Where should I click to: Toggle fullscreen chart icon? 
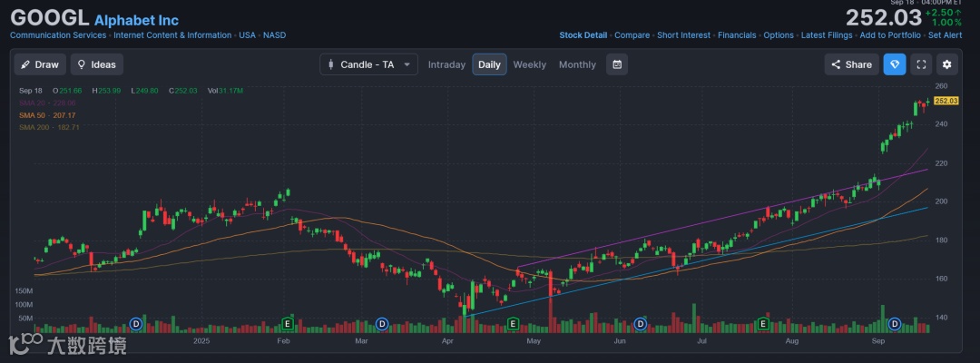[x=921, y=64]
